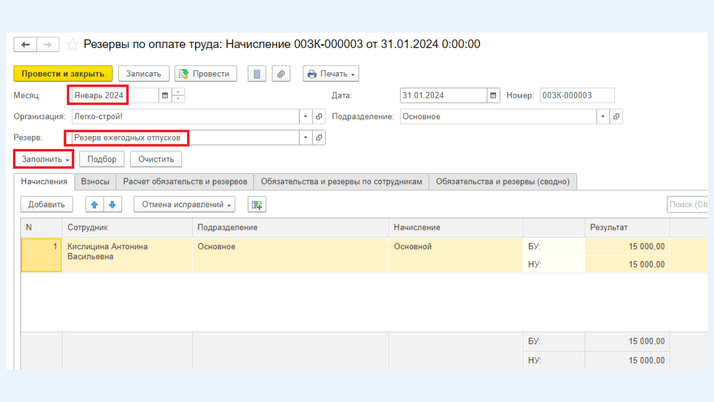Click the Номер input field

576,96
